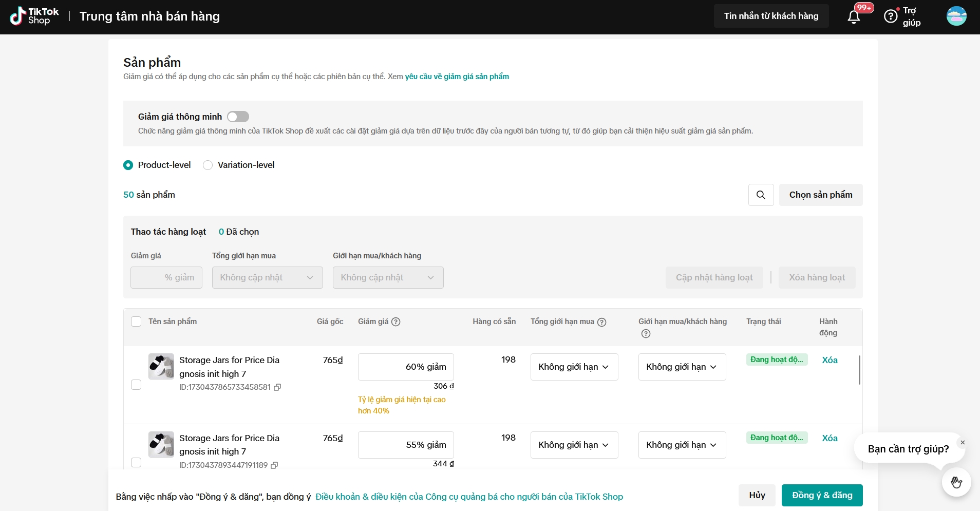Copy the first product ID with copy icon

277,387
